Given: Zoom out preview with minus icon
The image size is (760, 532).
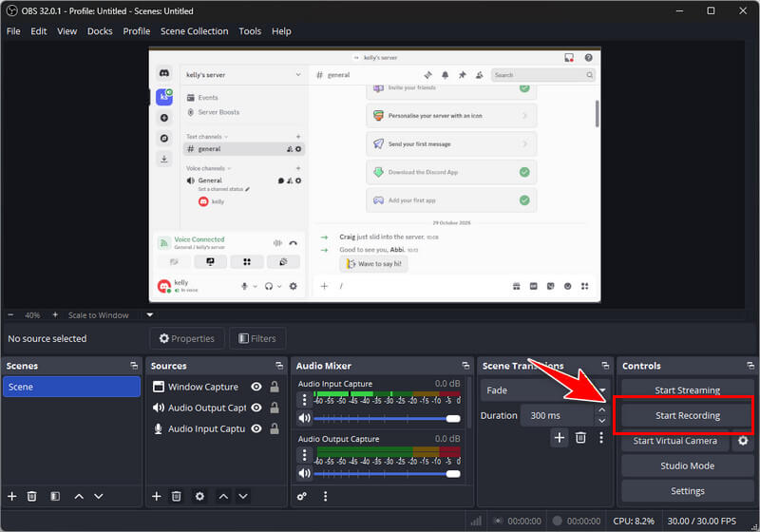Looking at the screenshot, I should coord(11,315).
